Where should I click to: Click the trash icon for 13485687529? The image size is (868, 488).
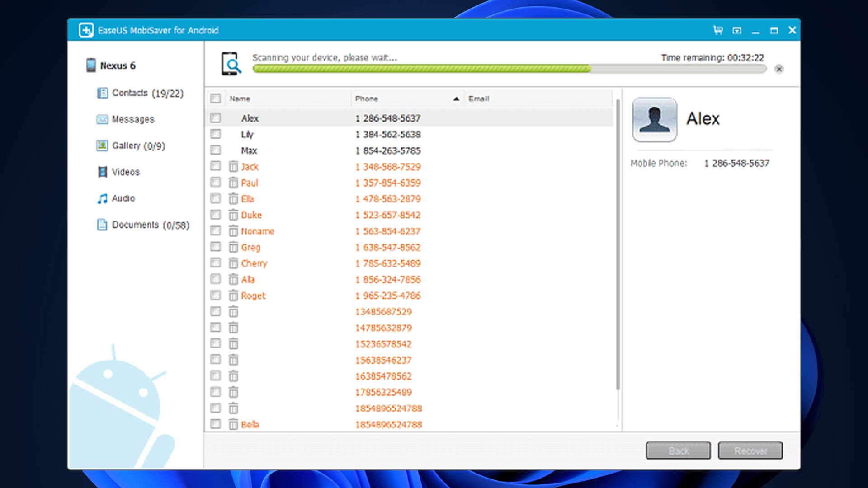click(x=233, y=312)
